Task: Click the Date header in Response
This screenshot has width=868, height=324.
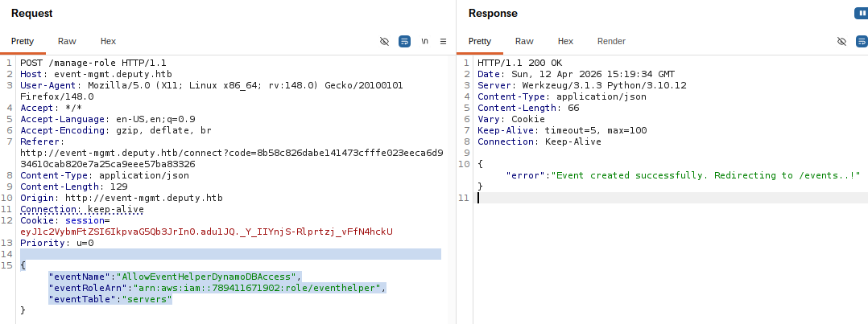Action: coord(577,74)
